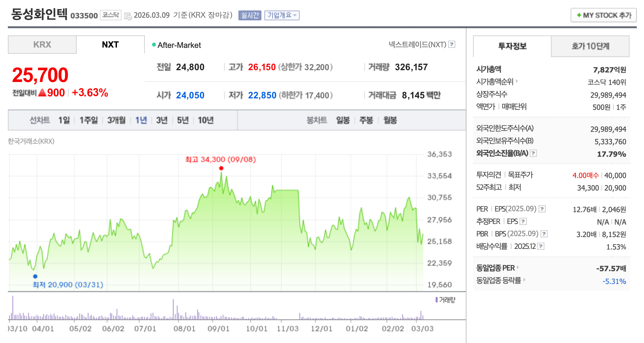Viewport: 644px width, 343px height.
Task: Select the 5년 line chart period
Action: (183, 120)
